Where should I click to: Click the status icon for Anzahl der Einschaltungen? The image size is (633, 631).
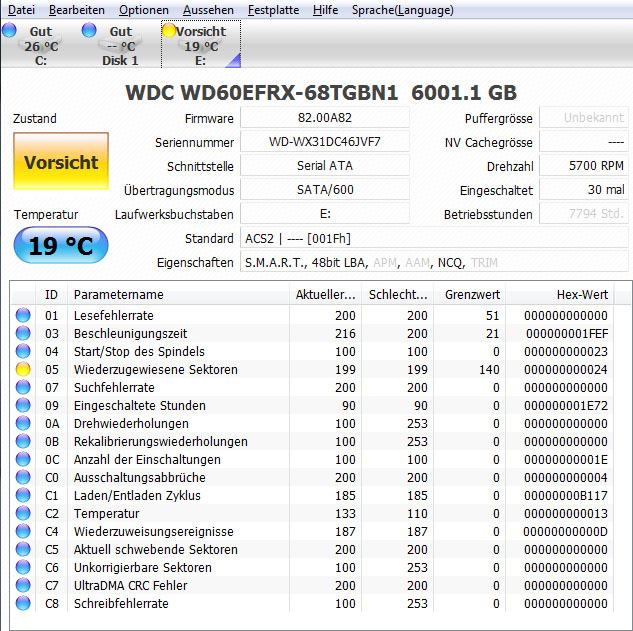click(x=23, y=459)
